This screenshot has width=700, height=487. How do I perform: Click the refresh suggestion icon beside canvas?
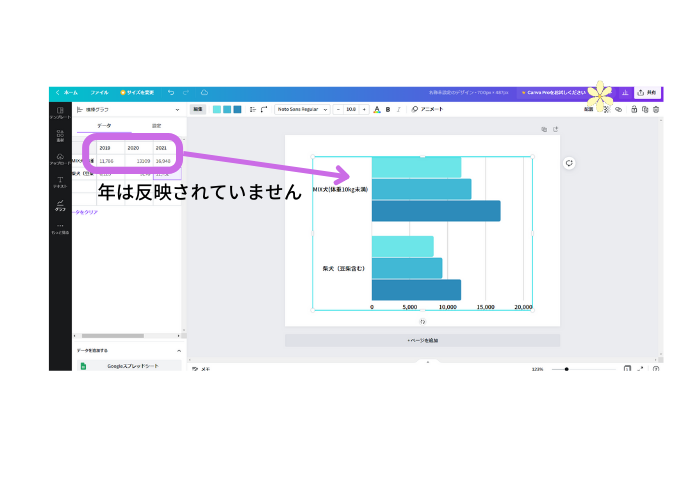(x=569, y=163)
